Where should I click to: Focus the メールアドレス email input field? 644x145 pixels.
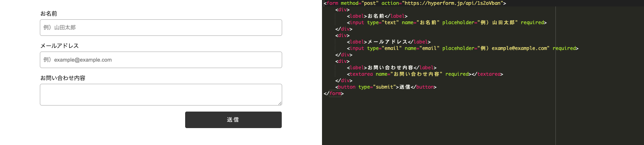point(161,60)
